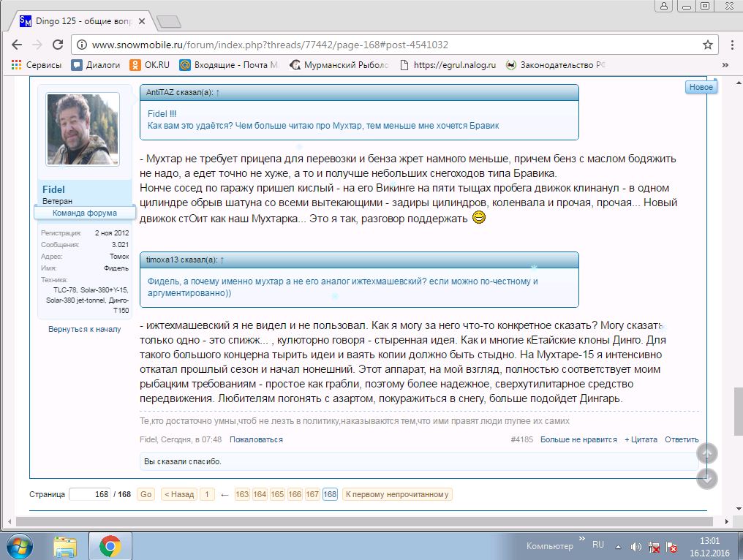Reload the page with the refresh icon
743x560 pixels.
pos(58,45)
